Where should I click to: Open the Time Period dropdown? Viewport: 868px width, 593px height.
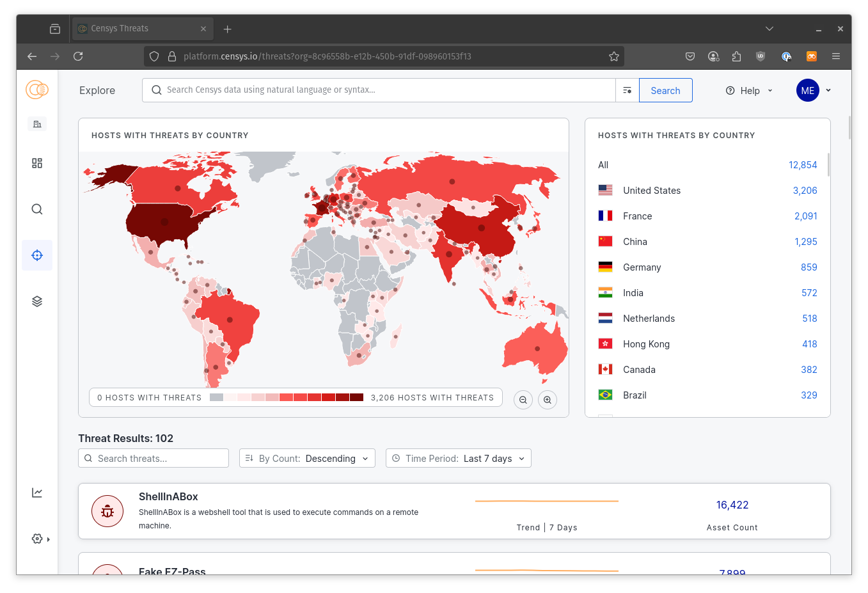tap(458, 459)
